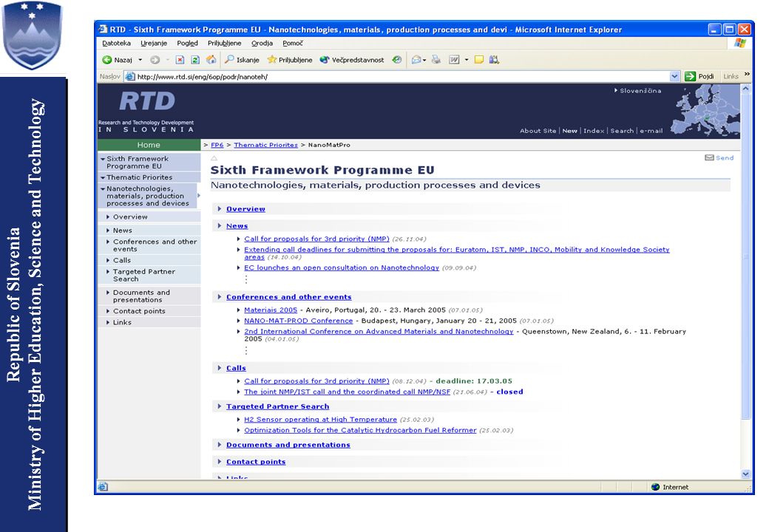Open the Pomoč menu
Viewport: 769px width, 532px height.
pyautogui.click(x=292, y=43)
